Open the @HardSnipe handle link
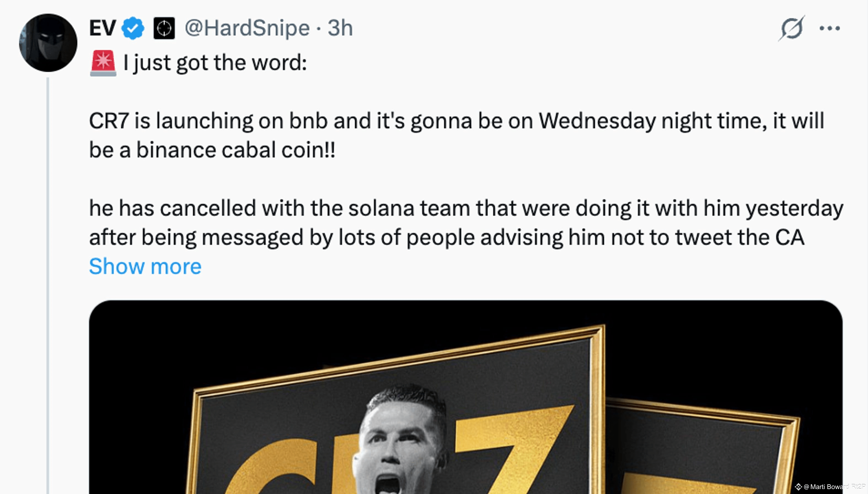 point(247,28)
